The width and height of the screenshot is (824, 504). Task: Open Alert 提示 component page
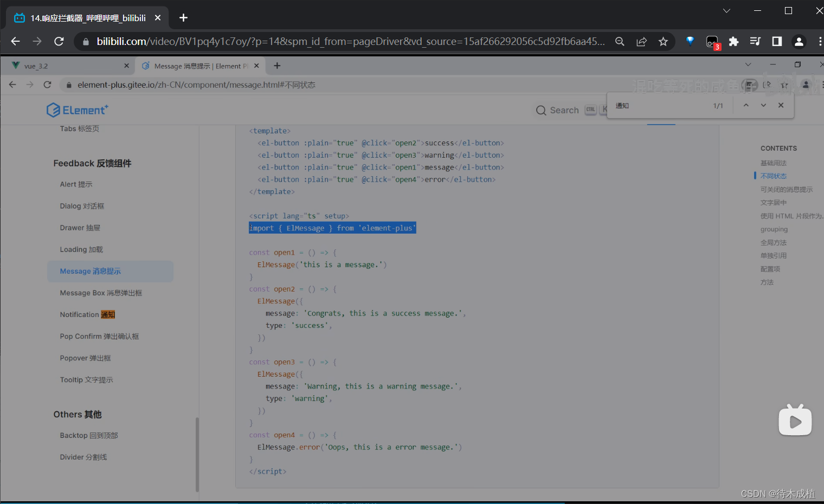(76, 184)
